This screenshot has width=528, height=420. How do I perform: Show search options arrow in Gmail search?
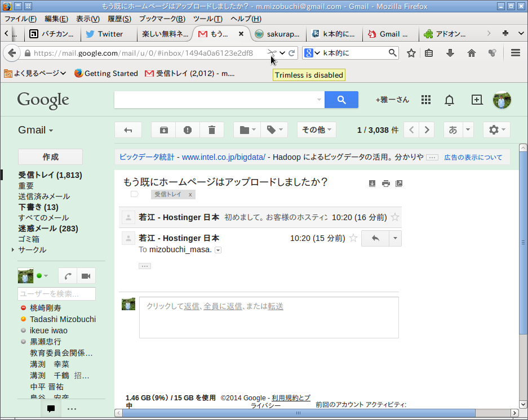point(319,100)
